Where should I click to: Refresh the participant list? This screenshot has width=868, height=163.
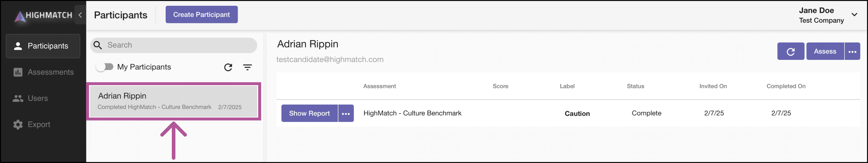pos(228,67)
